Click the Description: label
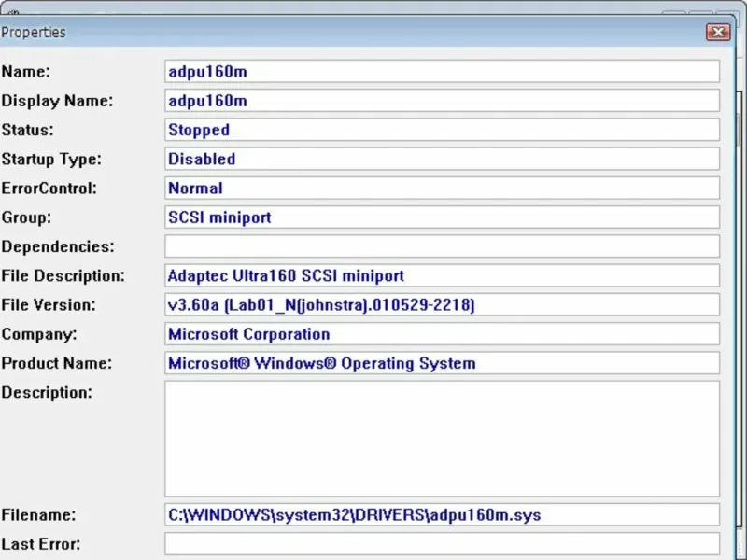The height and width of the screenshot is (560, 747). (47, 392)
